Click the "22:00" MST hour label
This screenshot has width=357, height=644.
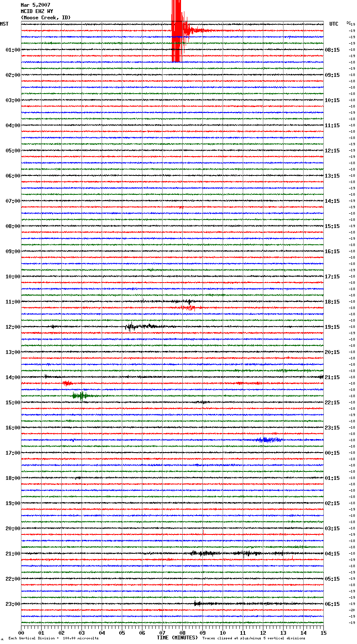point(13,579)
